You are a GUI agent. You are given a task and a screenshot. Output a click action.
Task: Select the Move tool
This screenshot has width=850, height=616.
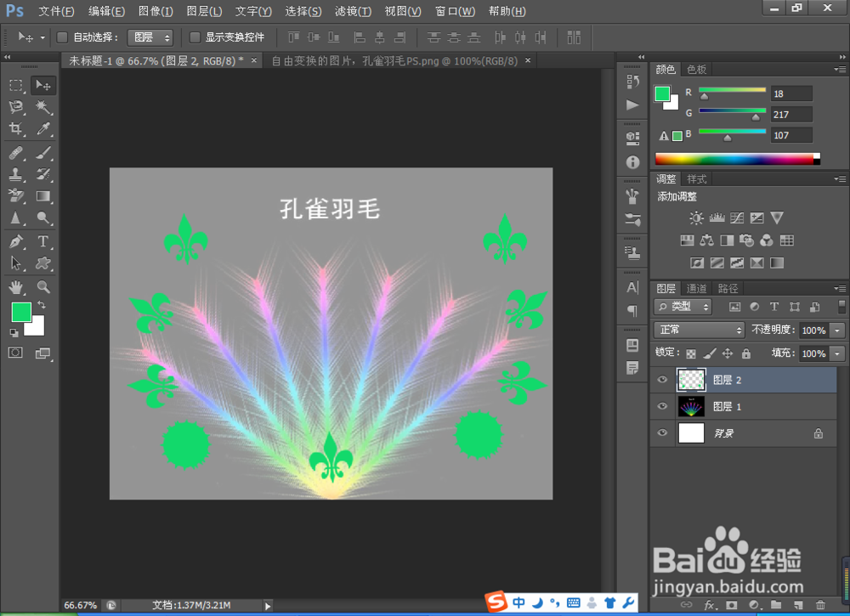click(x=42, y=84)
